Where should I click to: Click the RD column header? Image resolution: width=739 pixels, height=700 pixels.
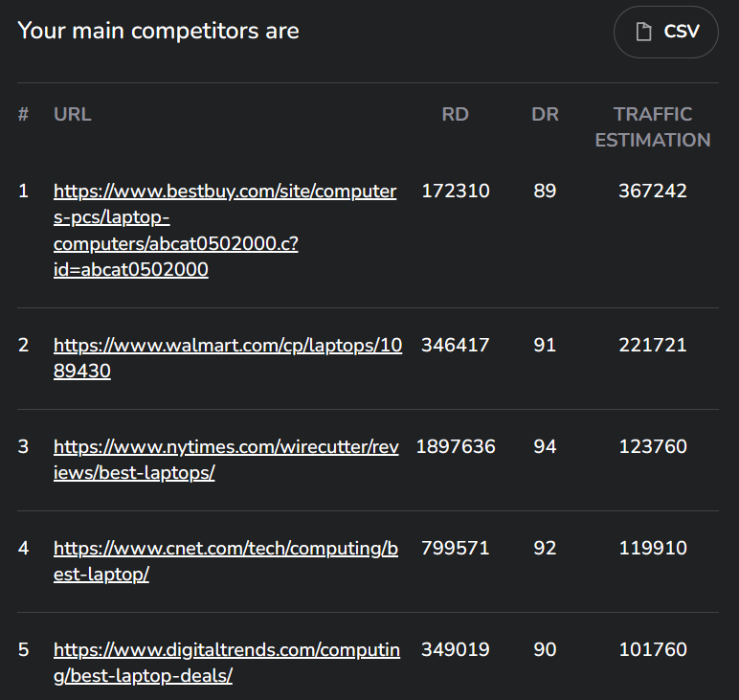coord(456,114)
